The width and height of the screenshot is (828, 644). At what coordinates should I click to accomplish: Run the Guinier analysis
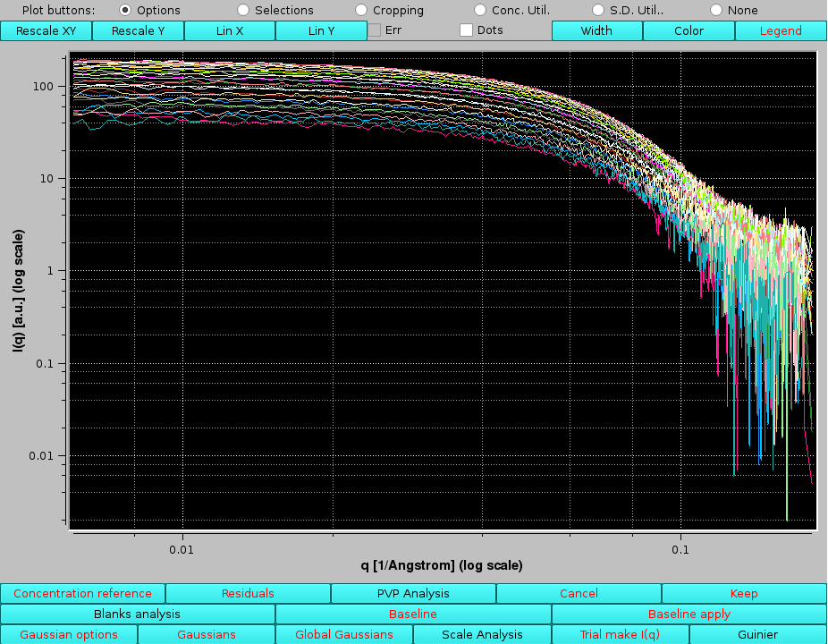pos(757,634)
